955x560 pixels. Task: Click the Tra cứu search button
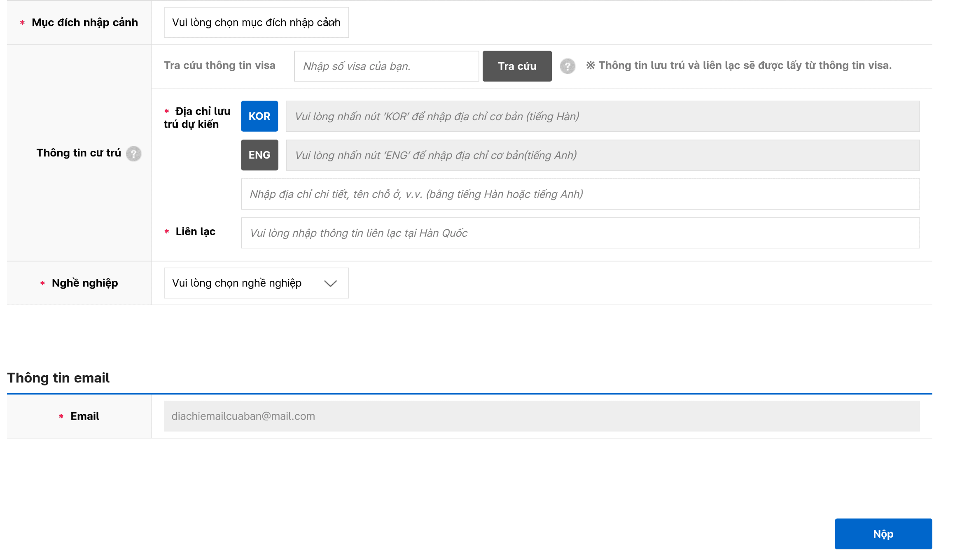516,66
